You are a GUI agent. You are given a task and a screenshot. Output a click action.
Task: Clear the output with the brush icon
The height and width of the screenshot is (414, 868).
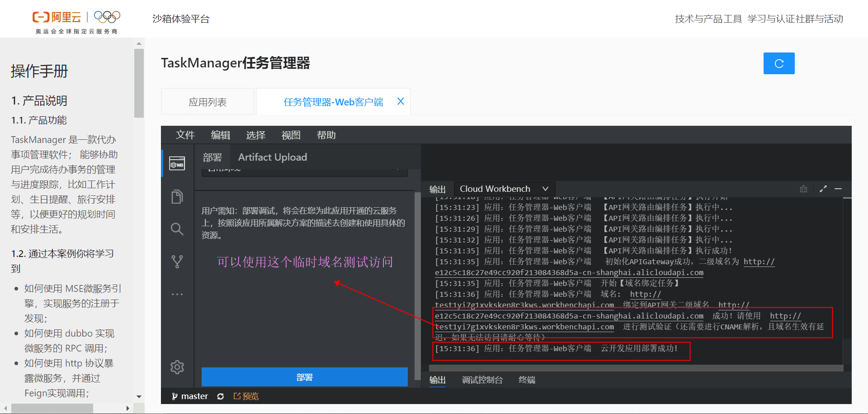tap(803, 189)
